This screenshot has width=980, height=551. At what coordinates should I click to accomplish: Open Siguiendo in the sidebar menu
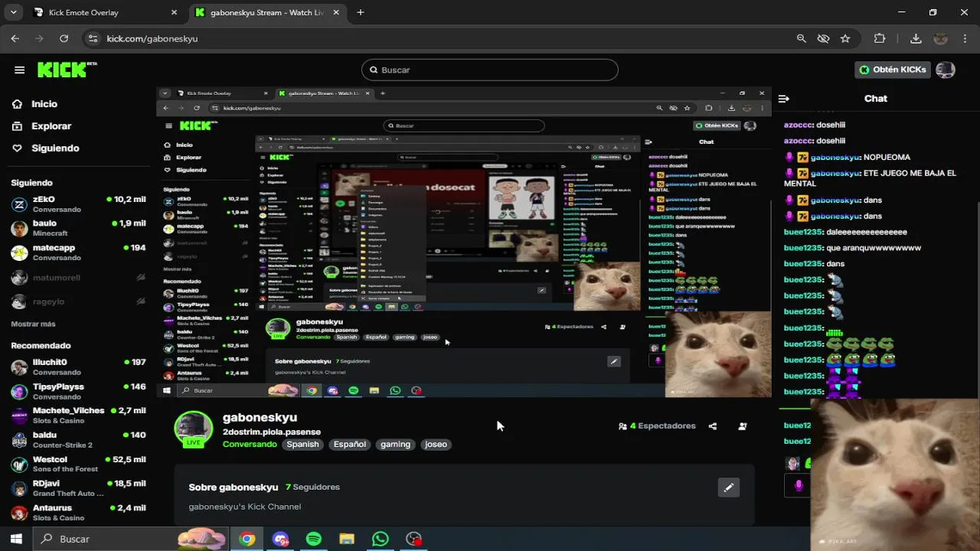tap(55, 148)
